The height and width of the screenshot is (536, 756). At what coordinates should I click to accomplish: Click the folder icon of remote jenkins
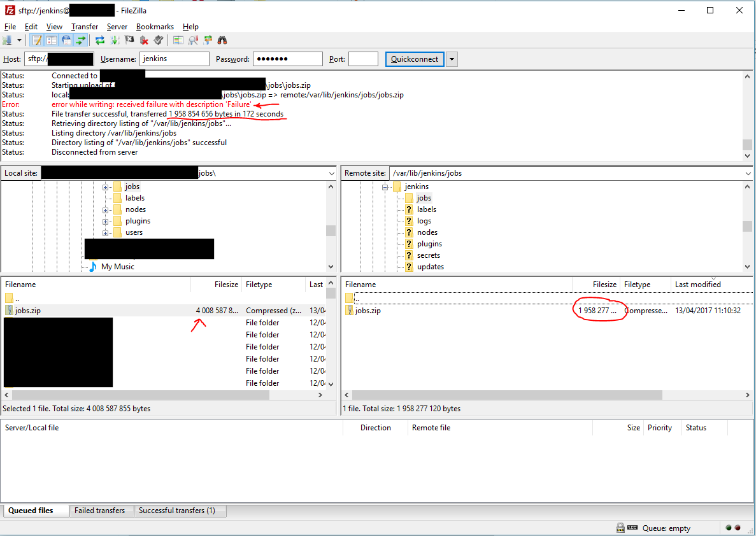pyautogui.click(x=397, y=187)
